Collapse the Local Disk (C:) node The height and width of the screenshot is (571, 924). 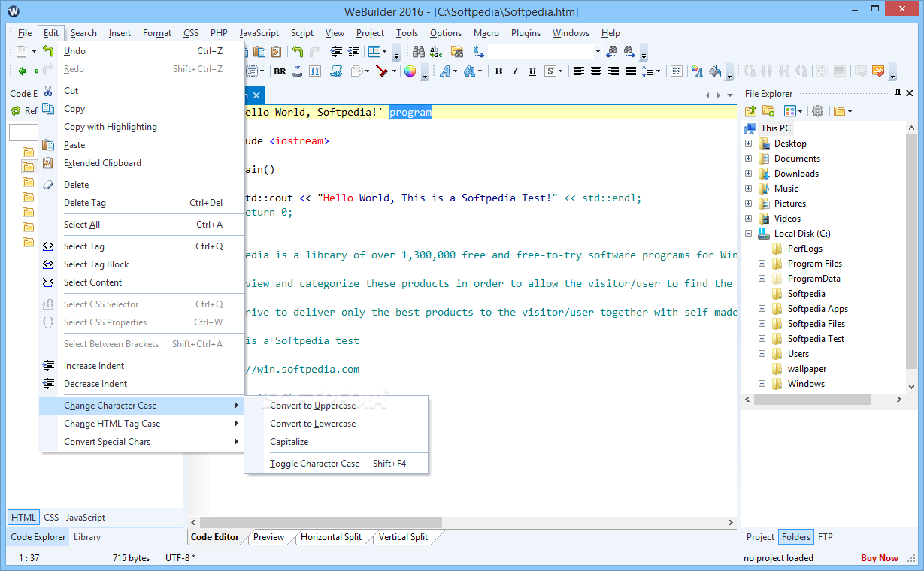pos(748,234)
